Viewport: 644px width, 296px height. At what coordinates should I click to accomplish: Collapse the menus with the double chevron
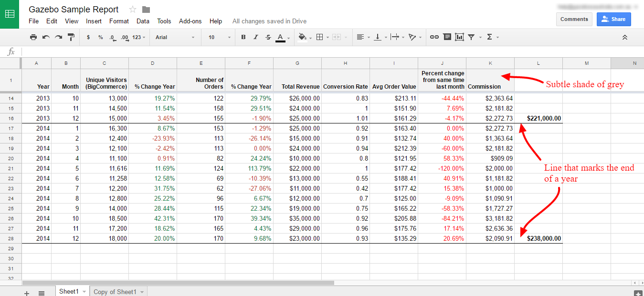[x=625, y=37]
